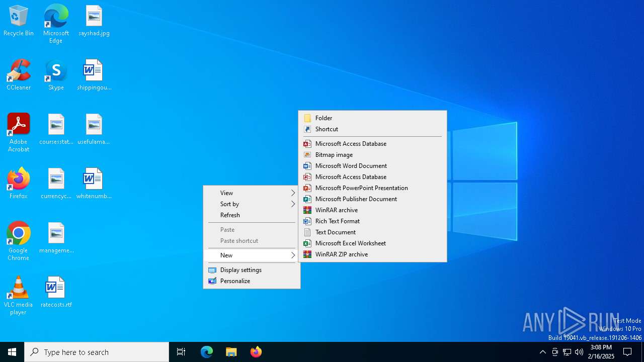Expand the Sort by submenu
Image resolution: width=644 pixels, height=362 pixels.
click(x=252, y=204)
